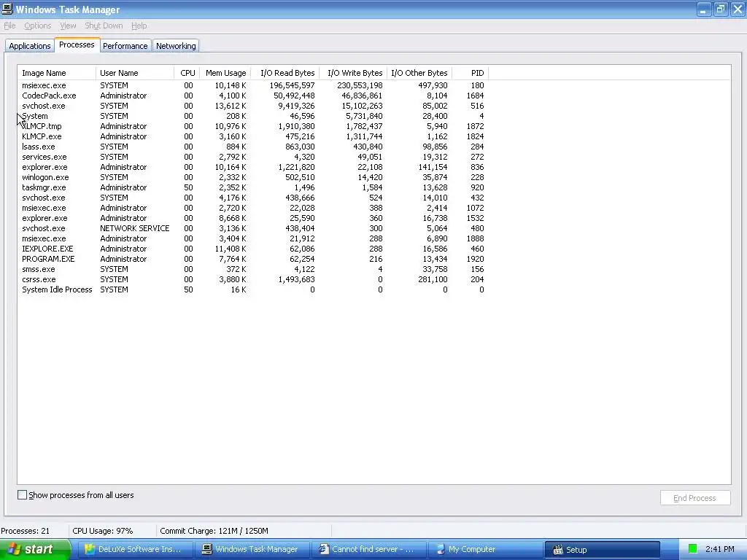Select the CodecPack.exe process row

[x=253, y=96]
